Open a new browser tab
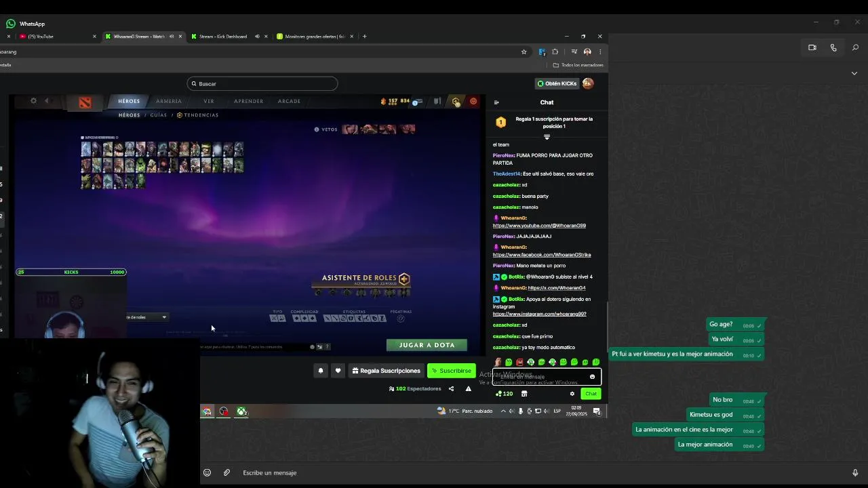The image size is (868, 488). click(364, 37)
